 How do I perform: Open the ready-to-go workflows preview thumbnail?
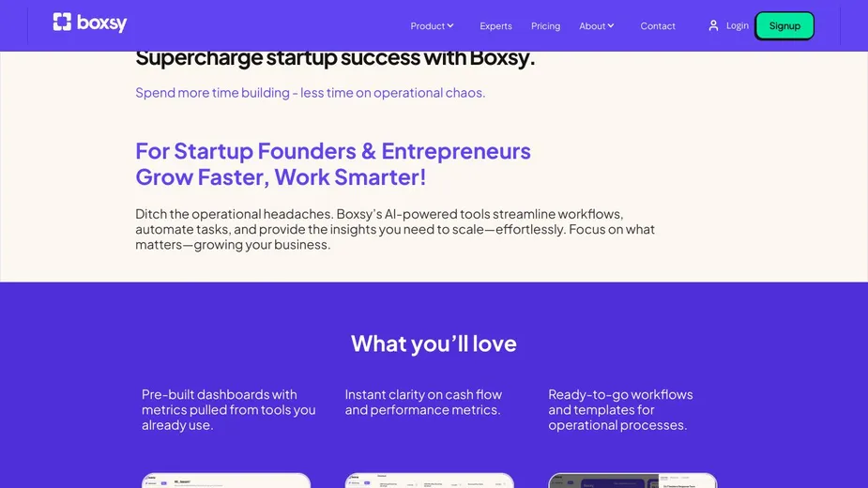click(x=632, y=480)
